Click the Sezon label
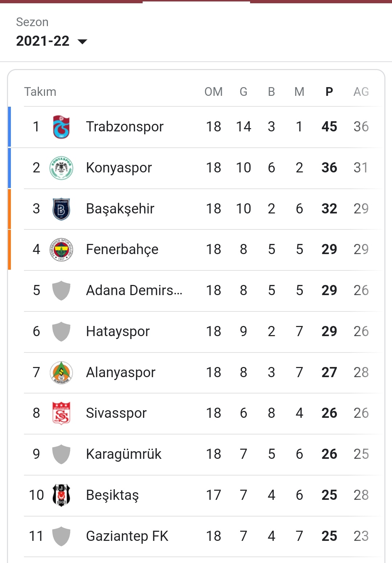The image size is (392, 563). point(32,22)
